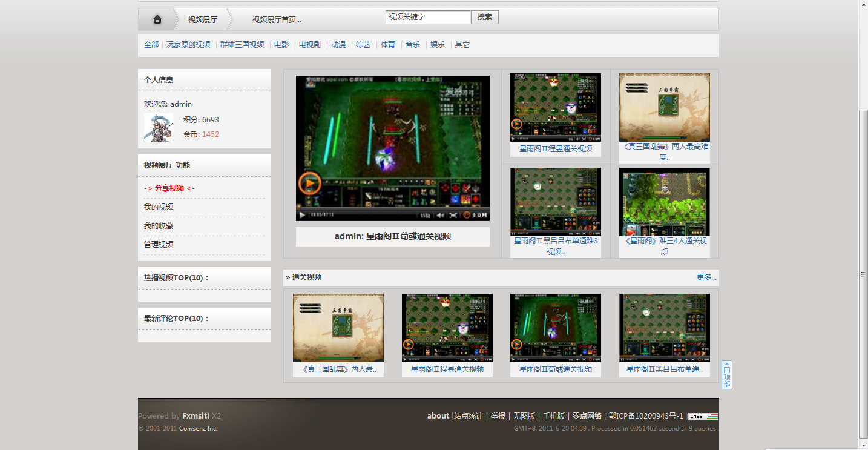Click the 积分: 6693 text
This screenshot has height=450, width=868.
click(x=201, y=120)
